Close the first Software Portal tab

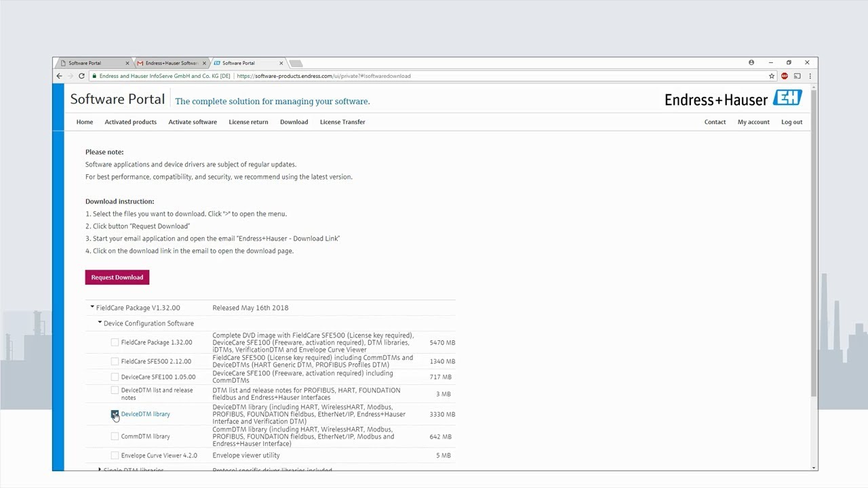[127, 63]
